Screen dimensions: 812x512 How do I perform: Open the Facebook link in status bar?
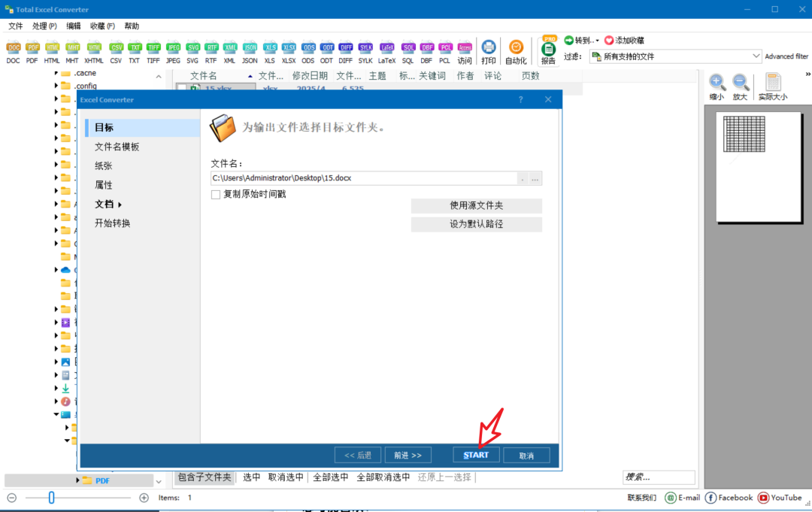(729, 498)
